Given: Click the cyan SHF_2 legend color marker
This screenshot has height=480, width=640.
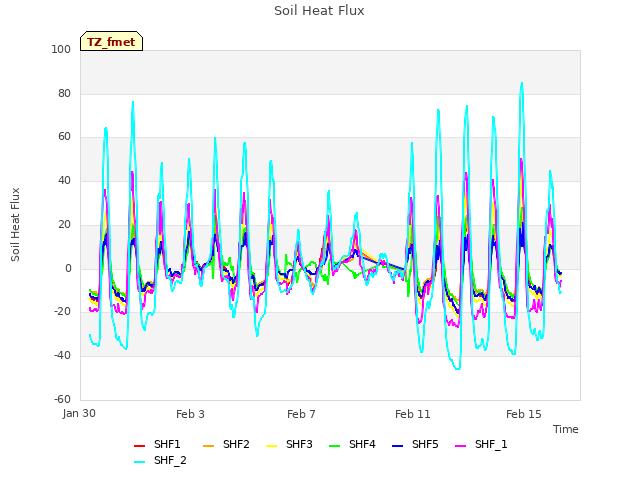Looking at the screenshot, I should (x=140, y=462).
